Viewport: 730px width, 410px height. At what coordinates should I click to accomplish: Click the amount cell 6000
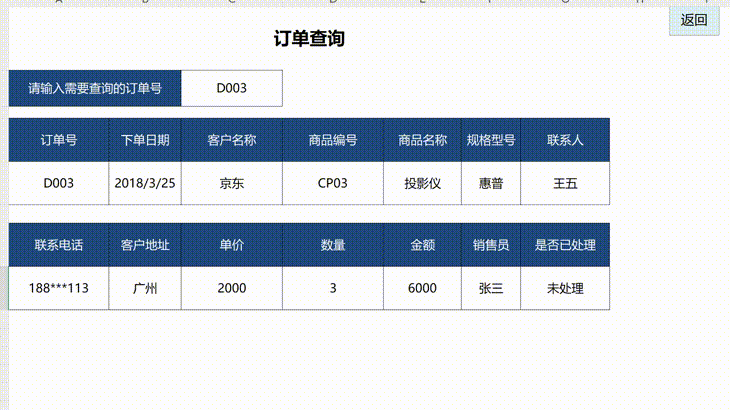click(x=422, y=288)
